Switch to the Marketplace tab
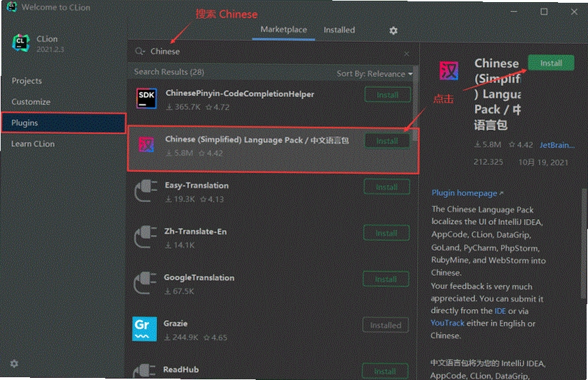Screen dimensions: 588x380 pyautogui.click(x=283, y=29)
